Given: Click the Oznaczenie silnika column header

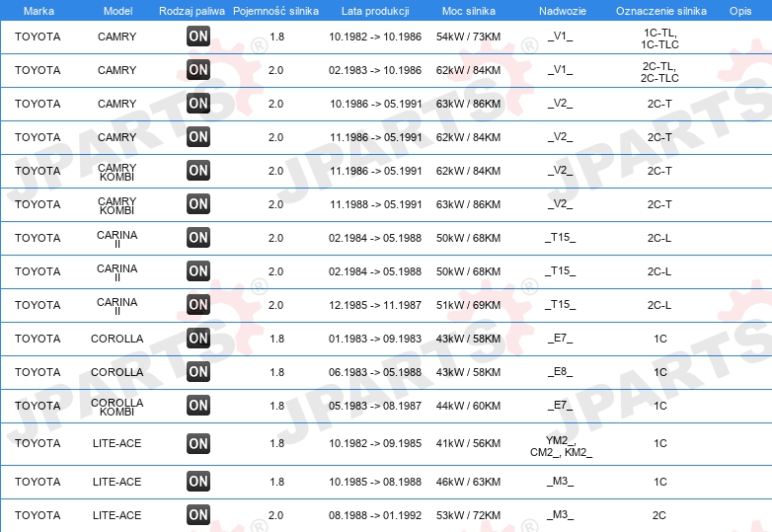Looking at the screenshot, I should (661, 11).
